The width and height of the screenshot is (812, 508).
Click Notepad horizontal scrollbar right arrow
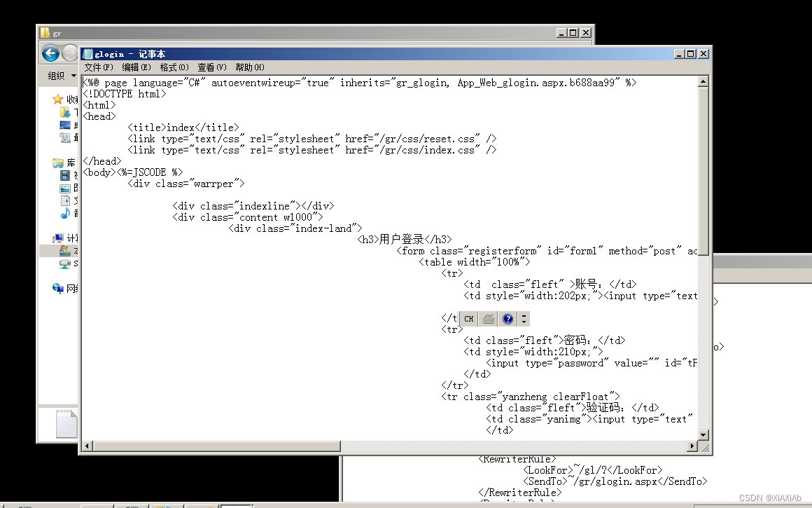692,446
